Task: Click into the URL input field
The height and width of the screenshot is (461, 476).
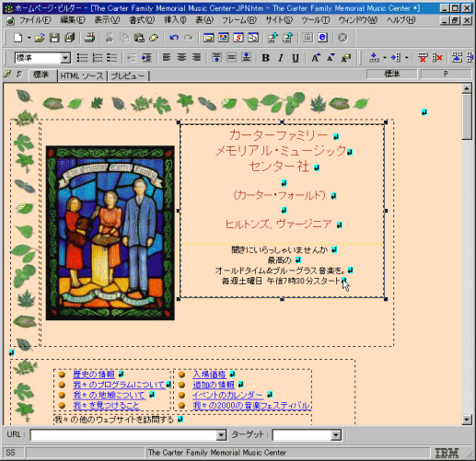Action: pos(123,435)
